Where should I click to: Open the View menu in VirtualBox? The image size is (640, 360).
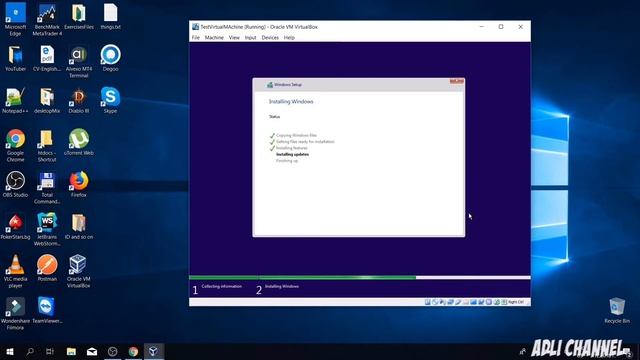point(234,38)
